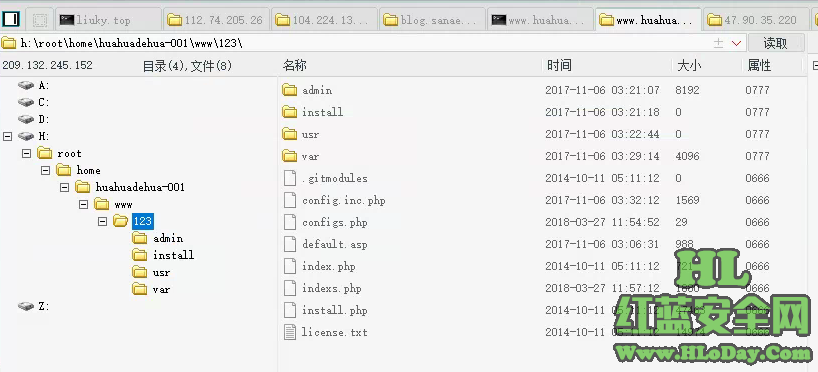This screenshot has width=818, height=372.
Task: Click admin folder icon in file list
Action: point(290,90)
